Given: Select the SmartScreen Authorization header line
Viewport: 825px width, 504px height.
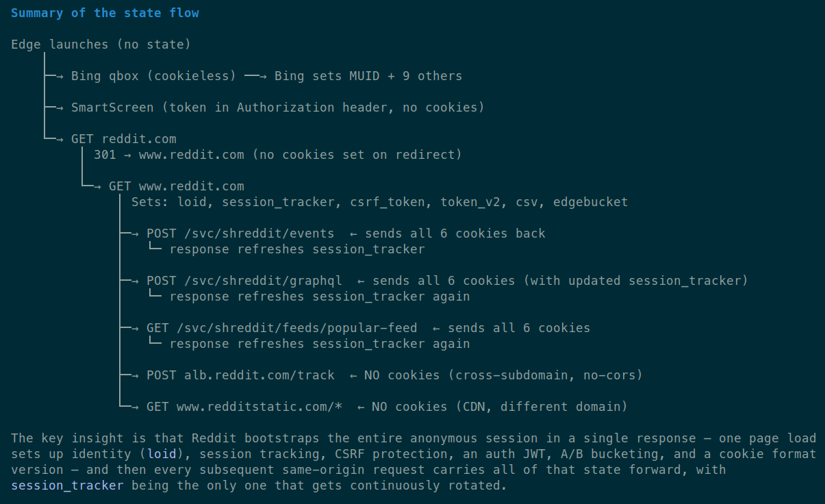Looking at the screenshot, I should (277, 108).
